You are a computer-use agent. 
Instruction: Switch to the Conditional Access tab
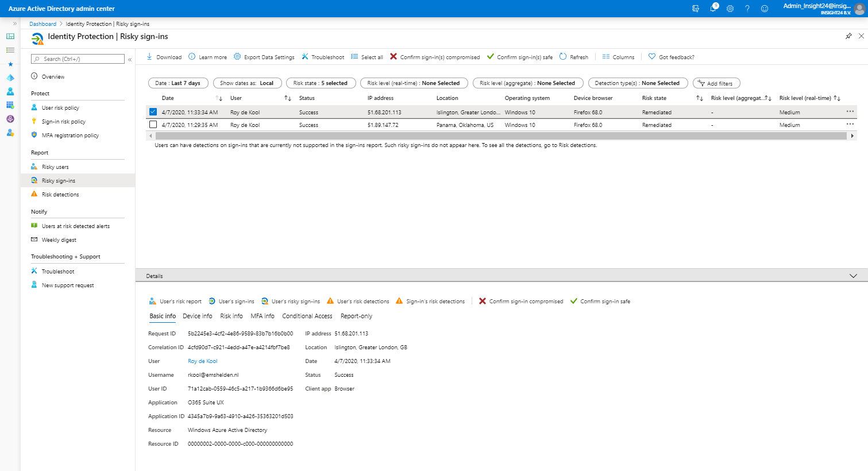pos(307,316)
